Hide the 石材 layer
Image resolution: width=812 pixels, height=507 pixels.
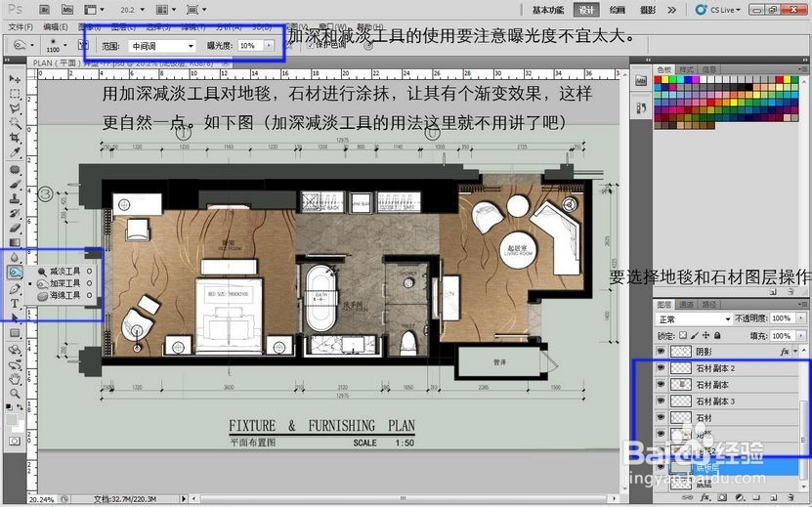[661, 417]
